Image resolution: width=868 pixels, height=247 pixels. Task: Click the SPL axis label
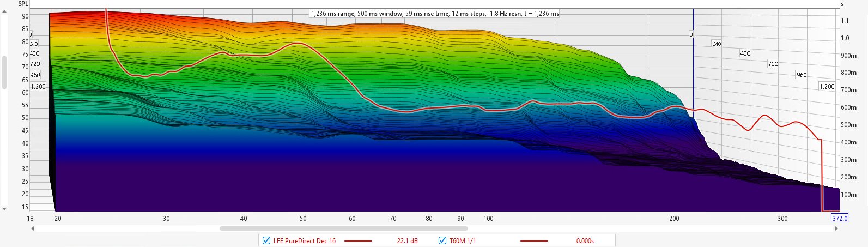tap(23, 4)
